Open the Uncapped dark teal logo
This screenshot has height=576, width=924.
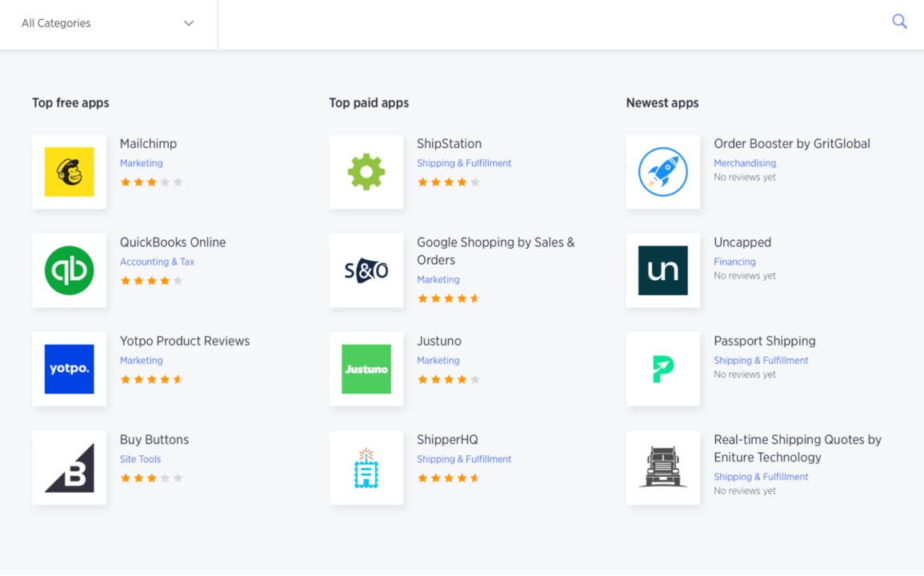663,270
